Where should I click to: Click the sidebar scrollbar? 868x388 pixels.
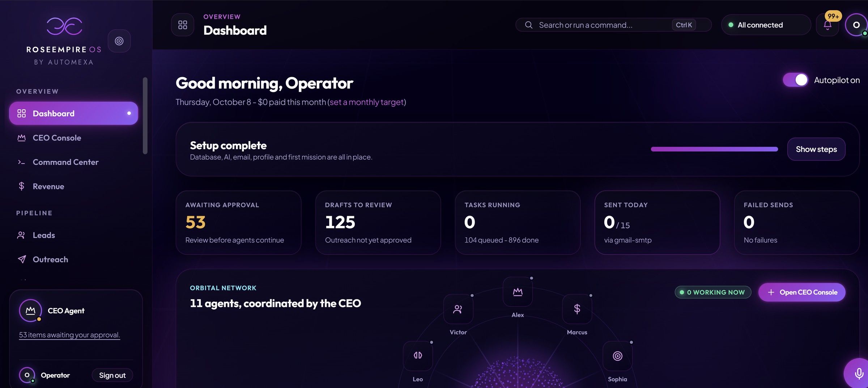tap(145, 116)
